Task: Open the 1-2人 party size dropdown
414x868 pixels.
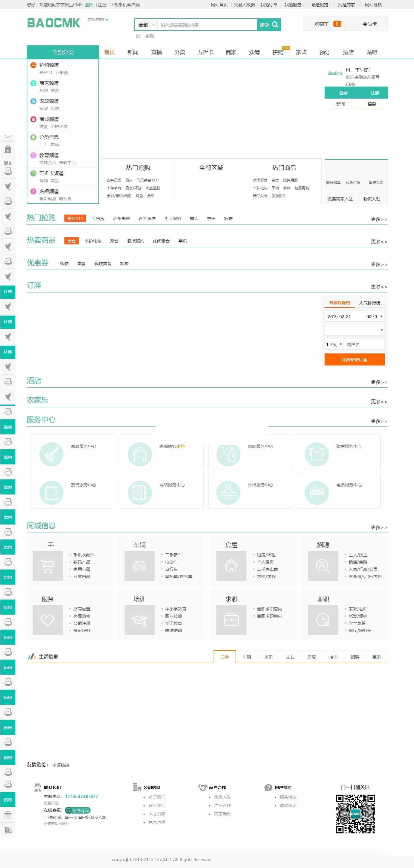Action: [334, 344]
